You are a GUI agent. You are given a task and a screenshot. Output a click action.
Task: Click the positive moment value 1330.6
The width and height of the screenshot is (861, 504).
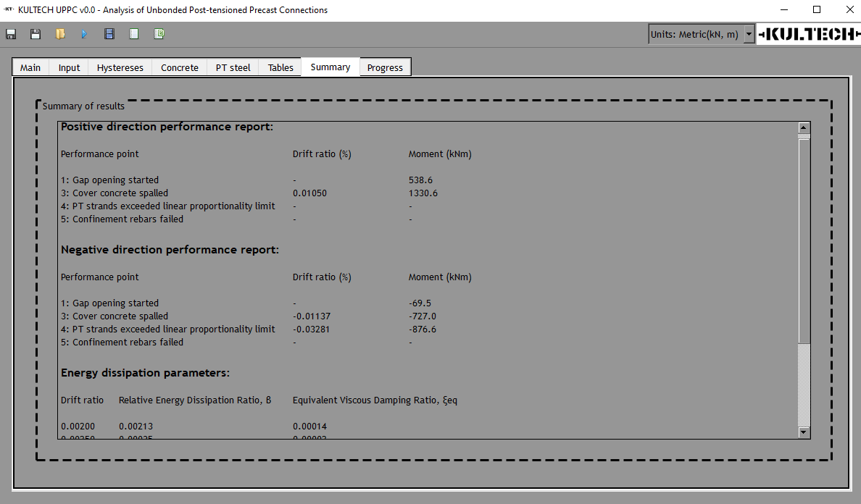tap(423, 193)
